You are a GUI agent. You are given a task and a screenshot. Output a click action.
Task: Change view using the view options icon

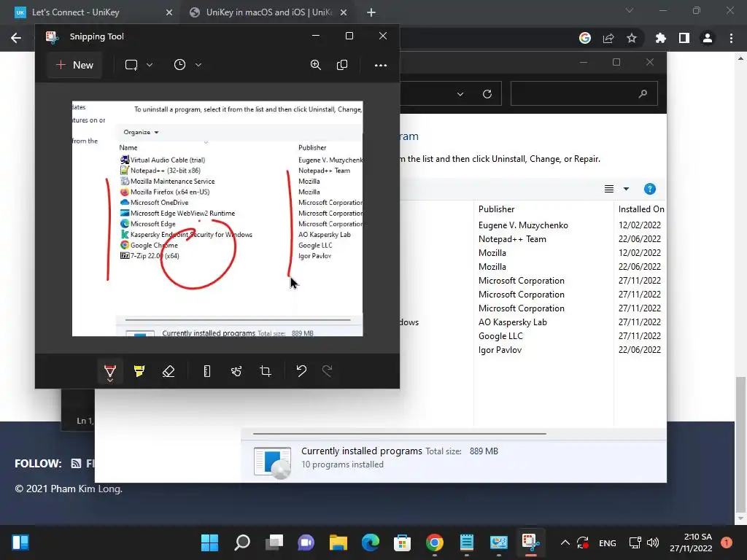[609, 189]
